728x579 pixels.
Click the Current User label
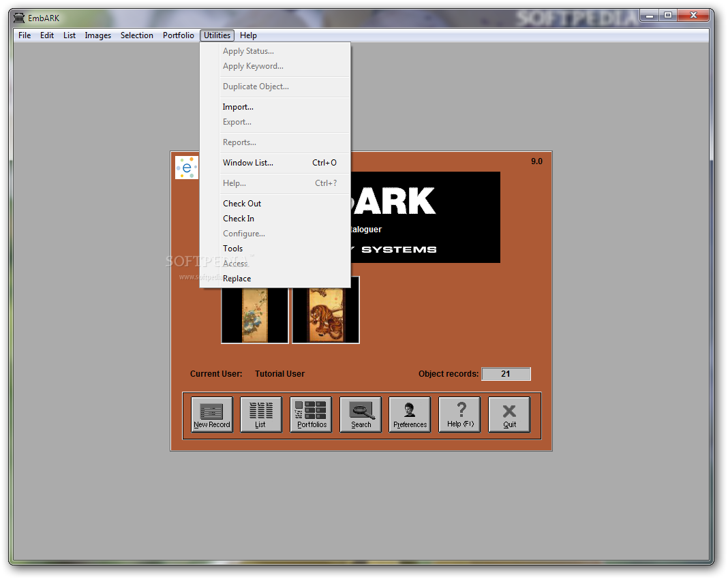click(x=216, y=374)
